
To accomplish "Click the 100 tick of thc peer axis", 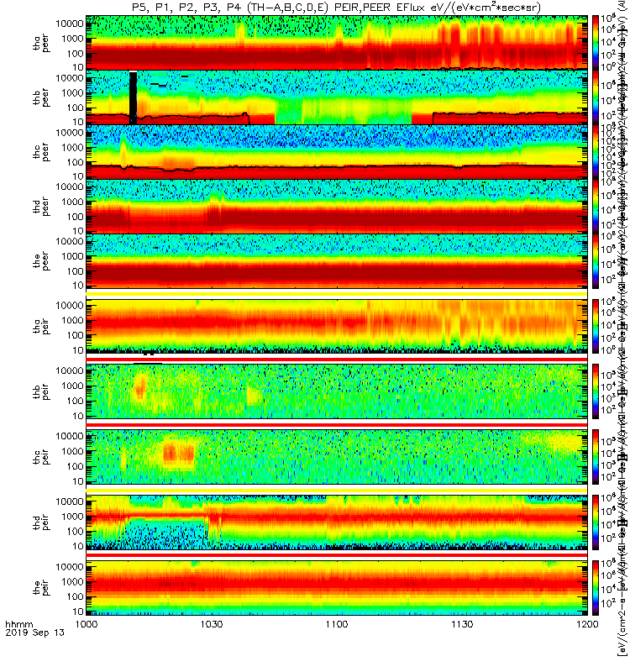I will pos(75,162).
